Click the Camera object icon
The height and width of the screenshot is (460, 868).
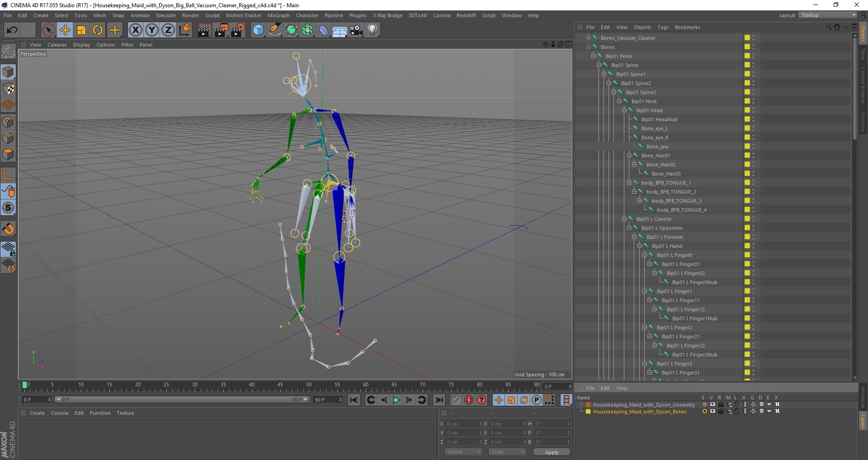356,30
